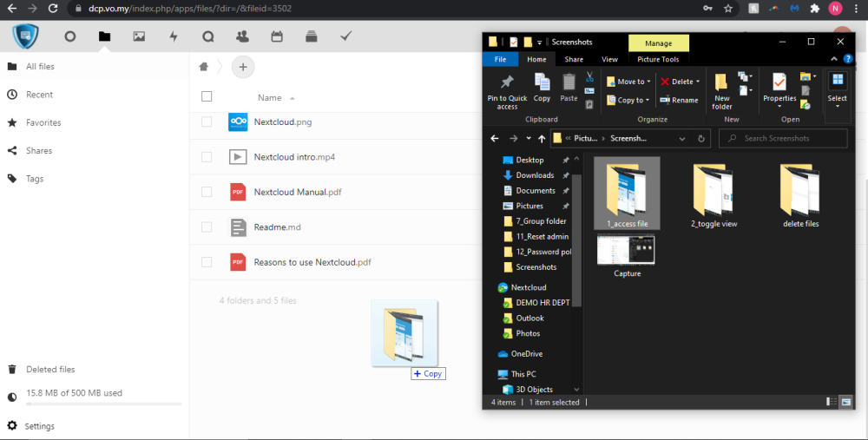Open Deleted files in sidebar
This screenshot has height=440, width=868.
[x=50, y=370]
